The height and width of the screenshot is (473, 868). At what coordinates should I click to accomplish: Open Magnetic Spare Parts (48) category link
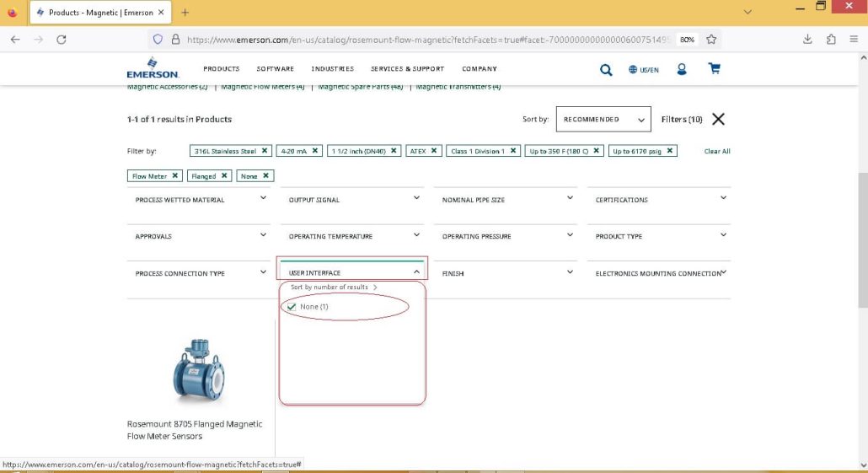[x=361, y=87]
